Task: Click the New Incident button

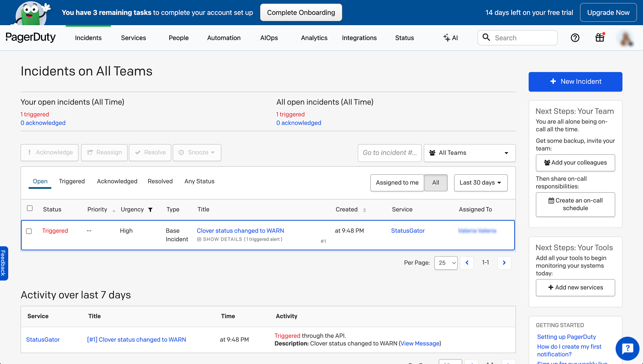Action: pos(575,82)
